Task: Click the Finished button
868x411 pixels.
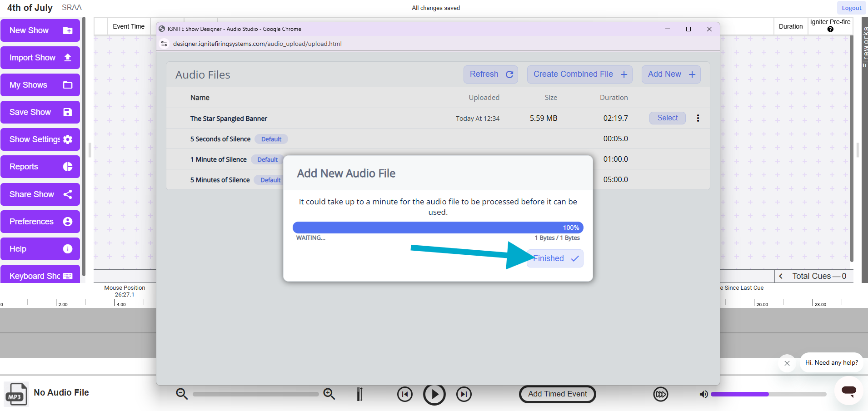Action: pyautogui.click(x=555, y=258)
